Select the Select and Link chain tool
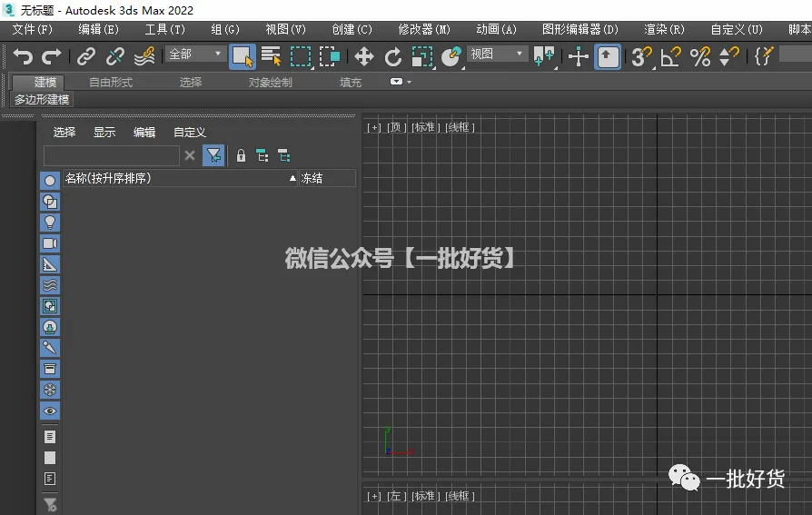The height and width of the screenshot is (515, 812). coord(86,56)
